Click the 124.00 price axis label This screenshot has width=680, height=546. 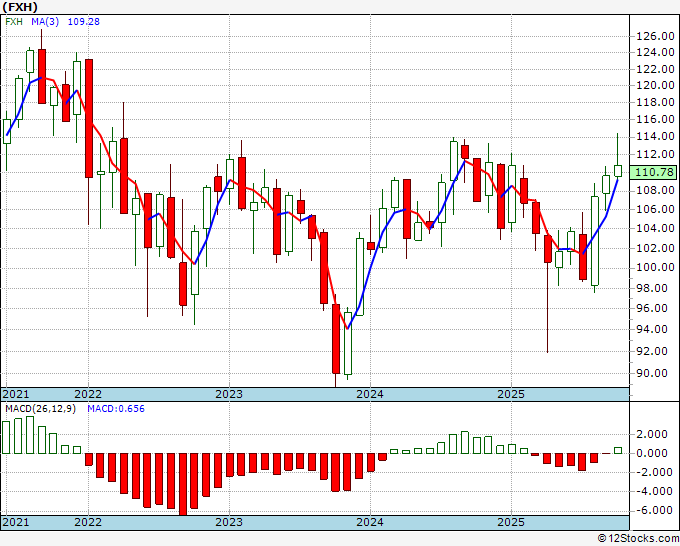point(655,52)
